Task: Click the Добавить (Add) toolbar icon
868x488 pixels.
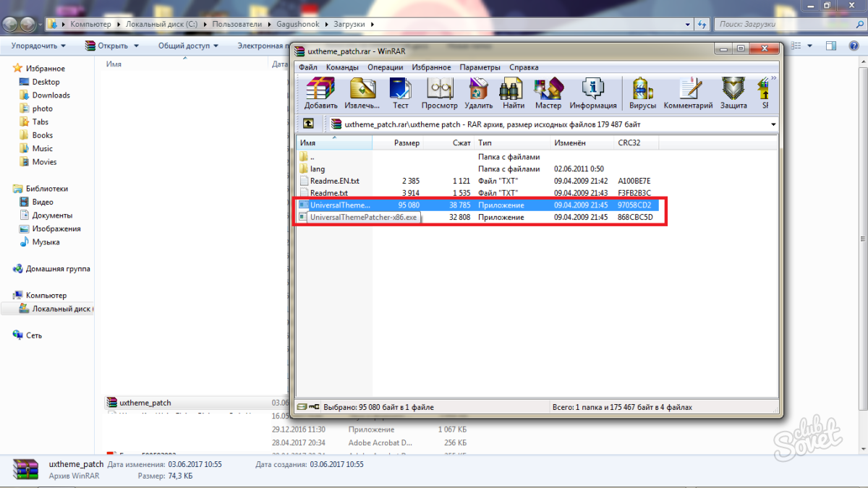Action: click(320, 93)
